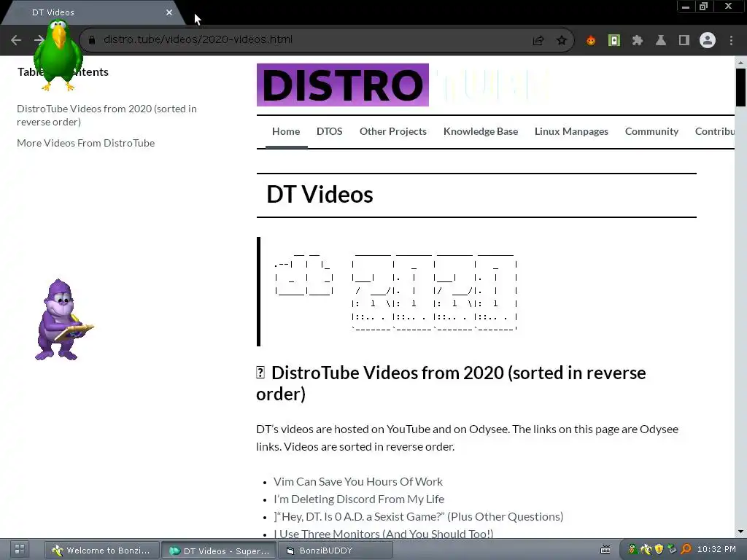Click the green parrot tray icon
Screen dimensions: 747x560
coord(632,550)
